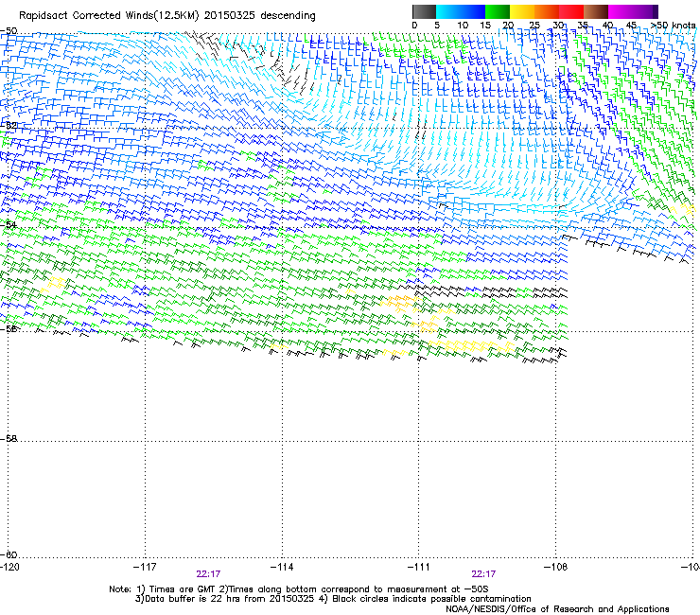Click the purple '22:17' time near -111
Image resolution: width=700 pixels, height=615 pixels.
point(483,574)
